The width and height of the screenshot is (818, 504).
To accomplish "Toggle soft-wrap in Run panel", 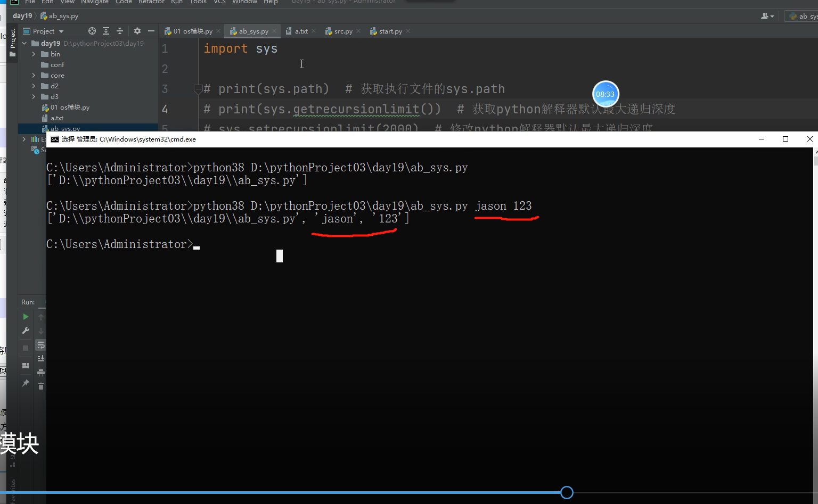I will pos(41,345).
